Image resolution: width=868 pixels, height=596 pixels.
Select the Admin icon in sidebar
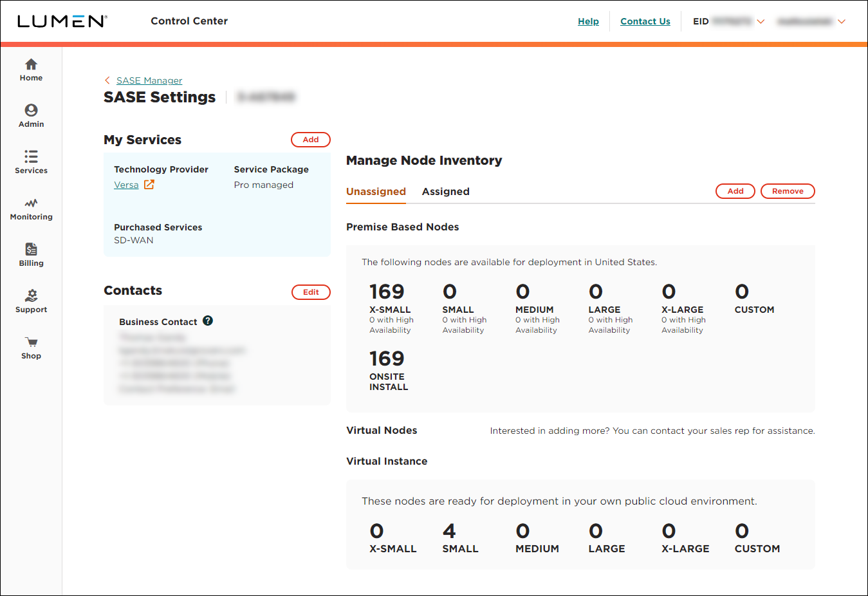tap(31, 115)
